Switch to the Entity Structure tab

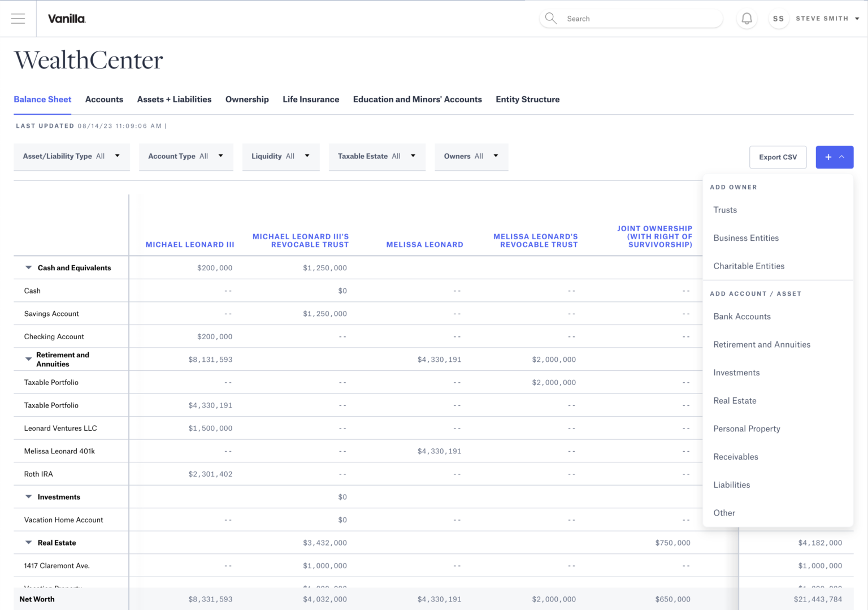pyautogui.click(x=527, y=99)
